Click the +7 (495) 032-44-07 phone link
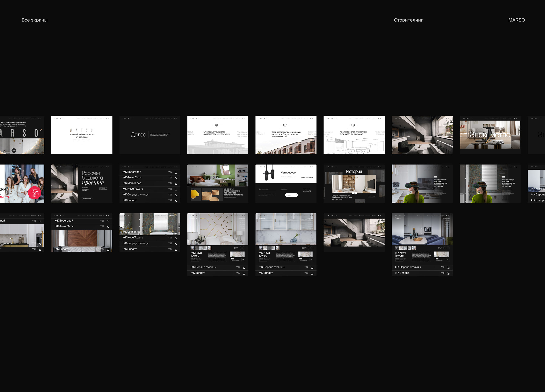Image resolution: width=545 pixels, height=392 pixels. (307, 177)
